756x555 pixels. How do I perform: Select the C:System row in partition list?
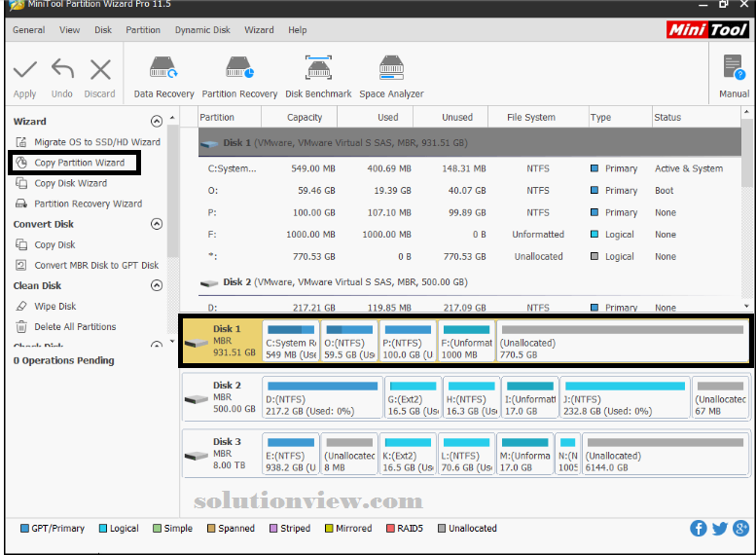click(470, 168)
